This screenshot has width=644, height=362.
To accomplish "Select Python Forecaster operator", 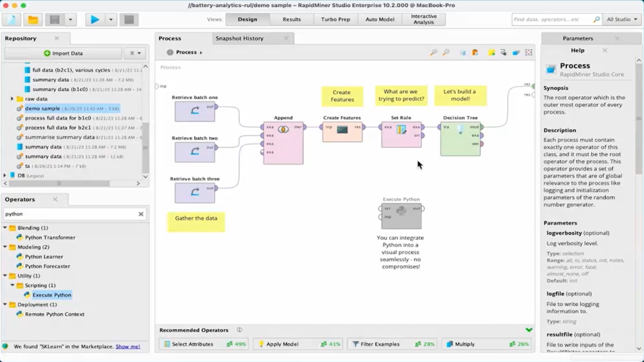I will tap(43, 267).
